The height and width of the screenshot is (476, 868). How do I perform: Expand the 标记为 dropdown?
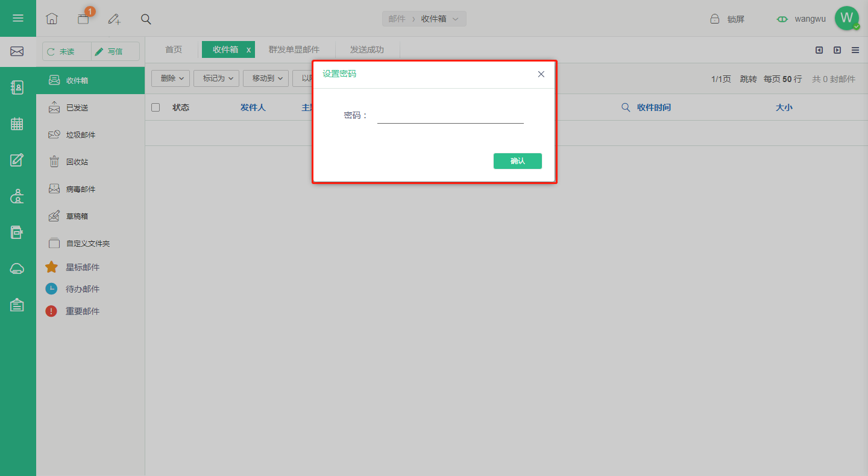pos(216,78)
